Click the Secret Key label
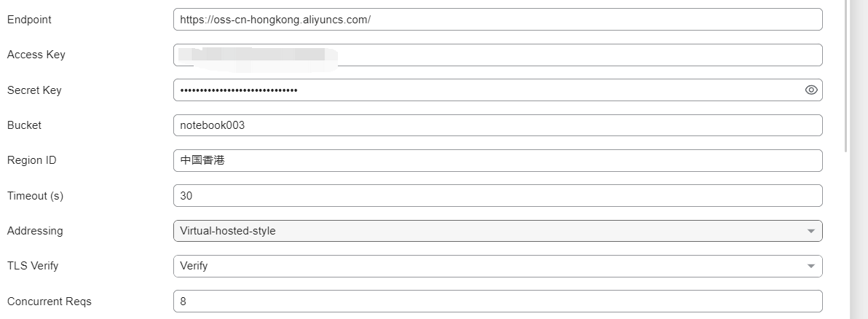This screenshot has height=319, width=868. (x=34, y=90)
